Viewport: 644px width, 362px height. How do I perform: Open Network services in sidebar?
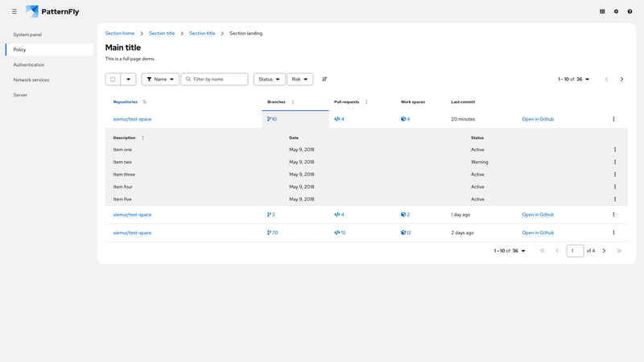click(x=49, y=80)
